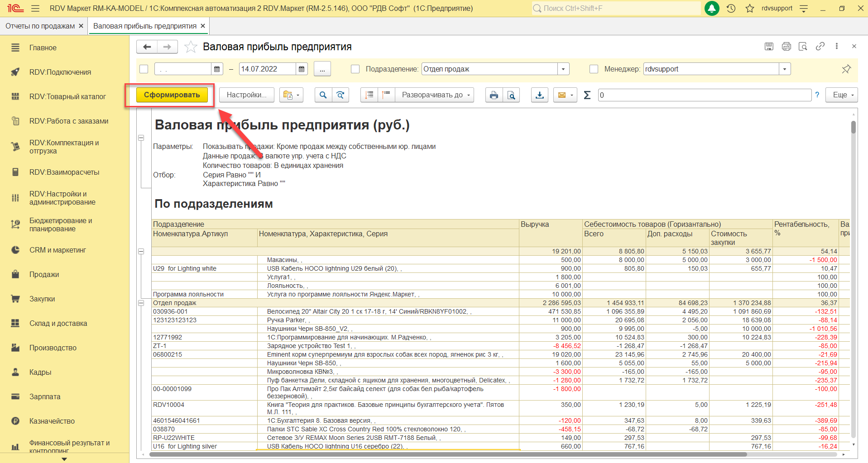868x463 pixels.
Task: Open Продажи section in sidebar
Action: click(x=44, y=275)
